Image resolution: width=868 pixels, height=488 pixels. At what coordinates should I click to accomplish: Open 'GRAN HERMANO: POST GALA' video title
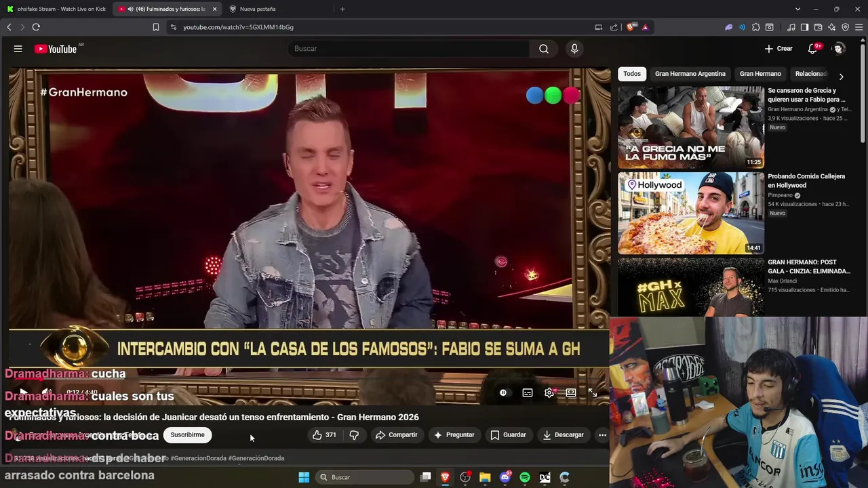coord(809,266)
